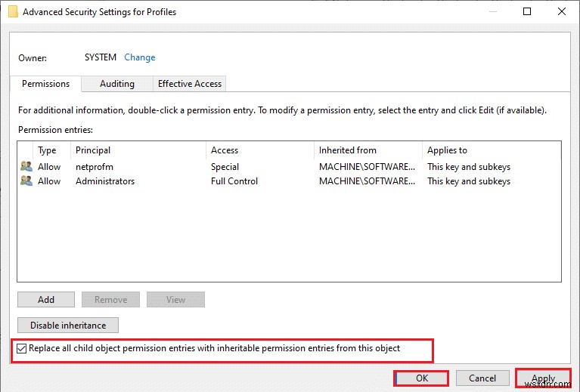Click the user group icon beside netprofm
Screen dimensions: 580x392
point(26,166)
